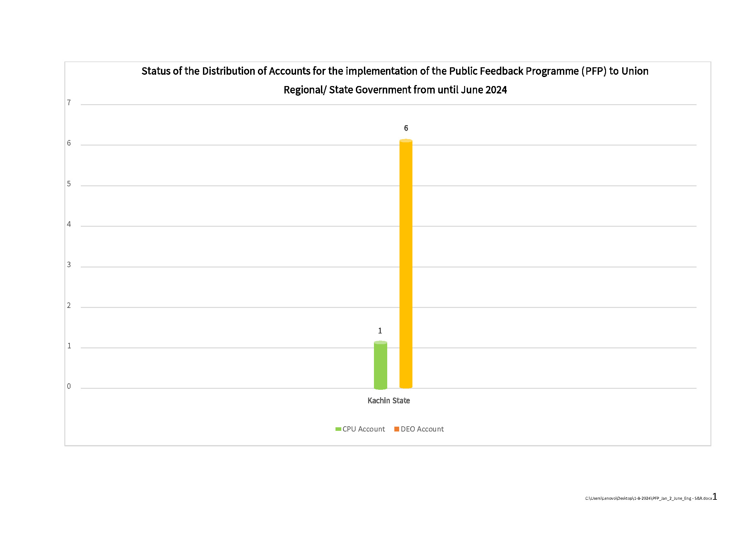Select the orange DEO Account bar
This screenshot has height=535, width=756.
406,264
